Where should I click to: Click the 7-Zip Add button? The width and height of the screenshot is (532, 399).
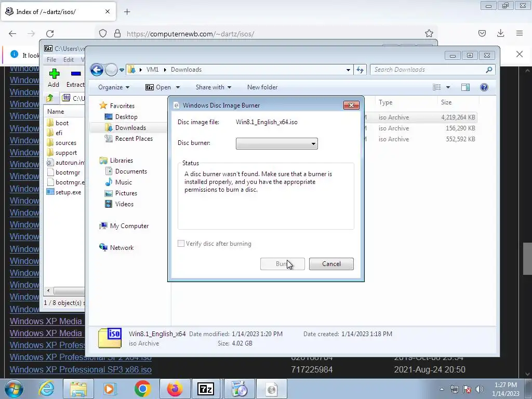pos(54,78)
